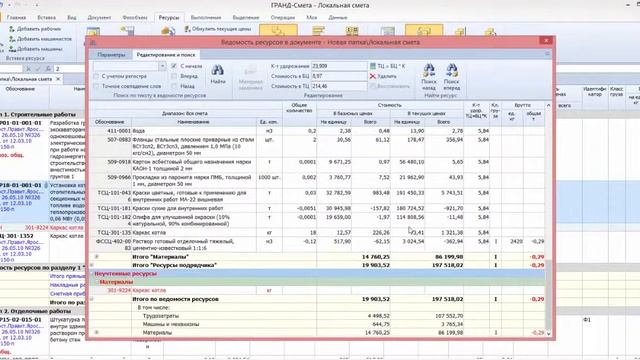The image size is (640, 360).
Task: Click scrollbar down arrow in resource dialog
Action: click(x=548, y=333)
